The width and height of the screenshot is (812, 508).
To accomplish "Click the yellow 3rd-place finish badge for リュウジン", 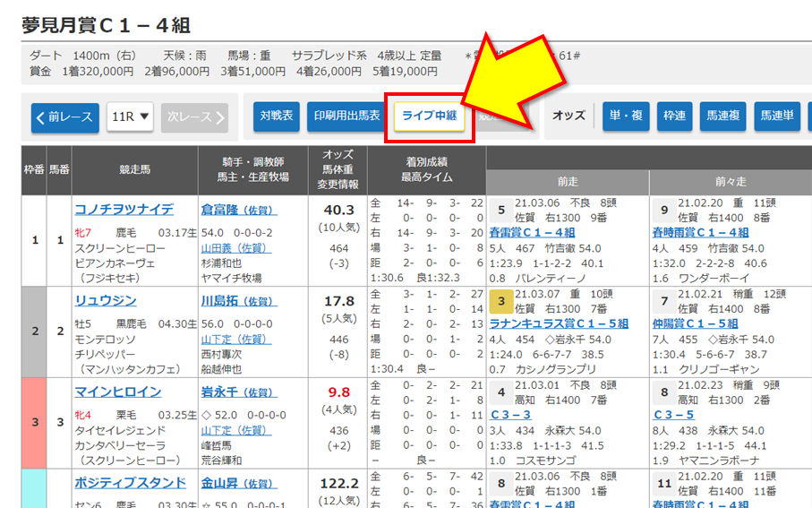I will [501, 302].
